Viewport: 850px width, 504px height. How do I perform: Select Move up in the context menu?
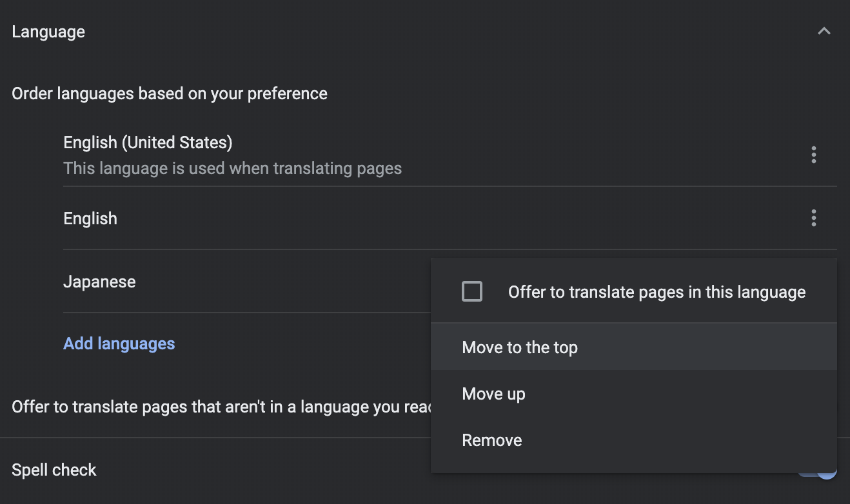click(x=493, y=394)
